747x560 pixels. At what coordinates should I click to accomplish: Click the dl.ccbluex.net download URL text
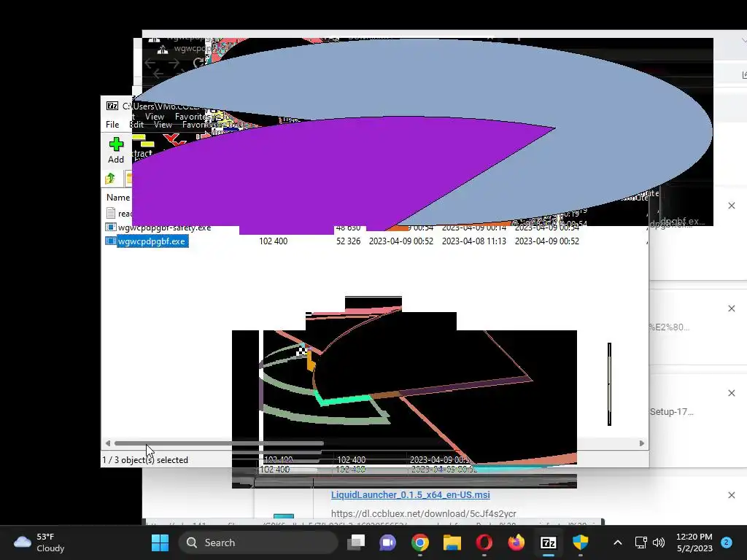(424, 513)
